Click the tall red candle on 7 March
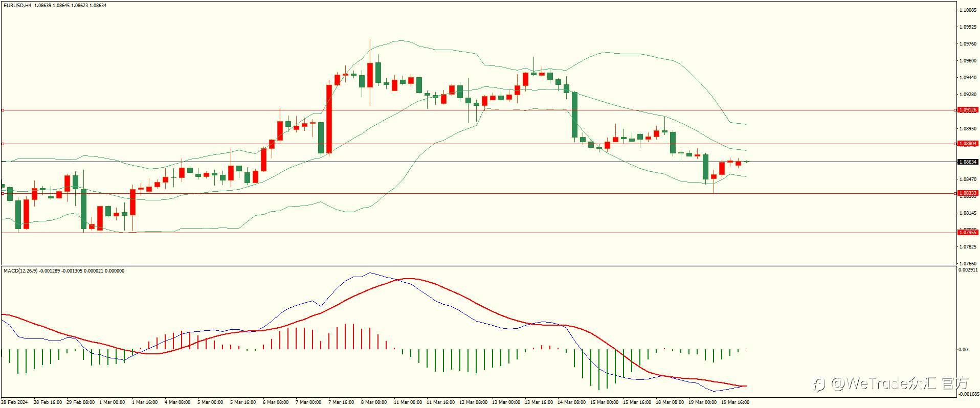This screenshot has width=980, height=408. coord(329,119)
